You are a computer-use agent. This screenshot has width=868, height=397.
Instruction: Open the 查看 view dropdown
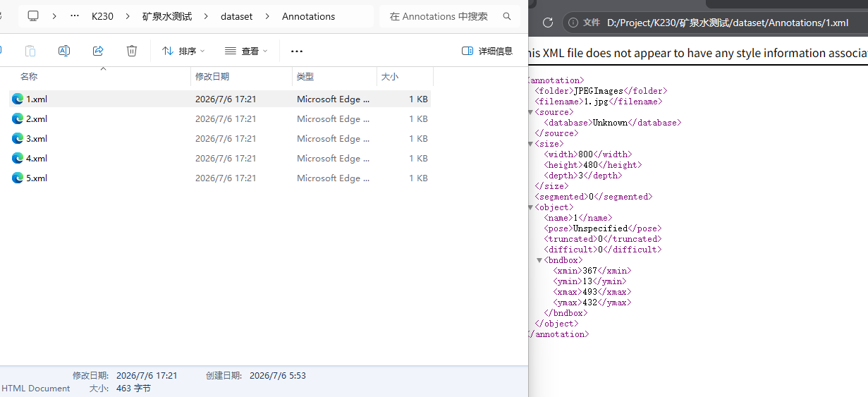point(246,51)
